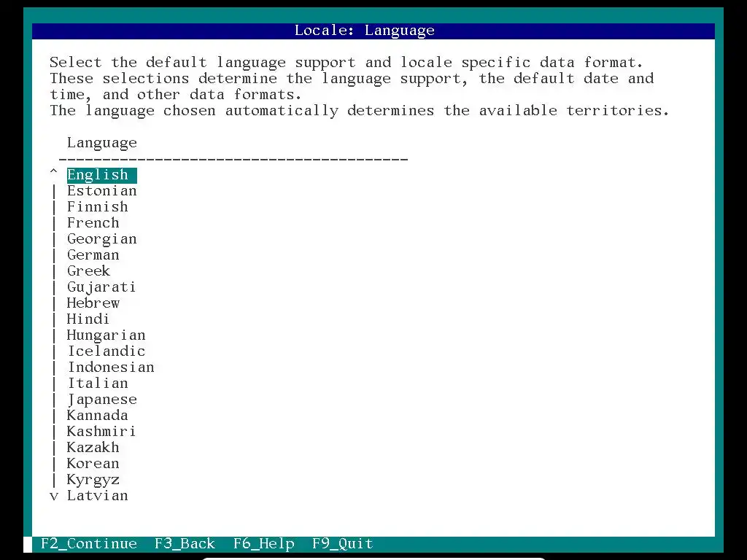The height and width of the screenshot is (560, 747).
Task: Select Hindi language
Action: point(88,319)
